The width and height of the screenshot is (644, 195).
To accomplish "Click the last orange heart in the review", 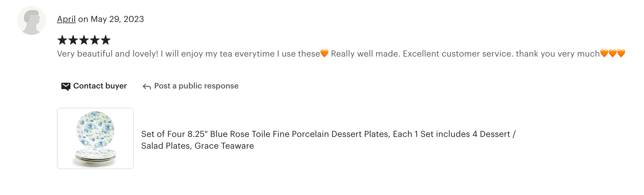I will pos(621,53).
